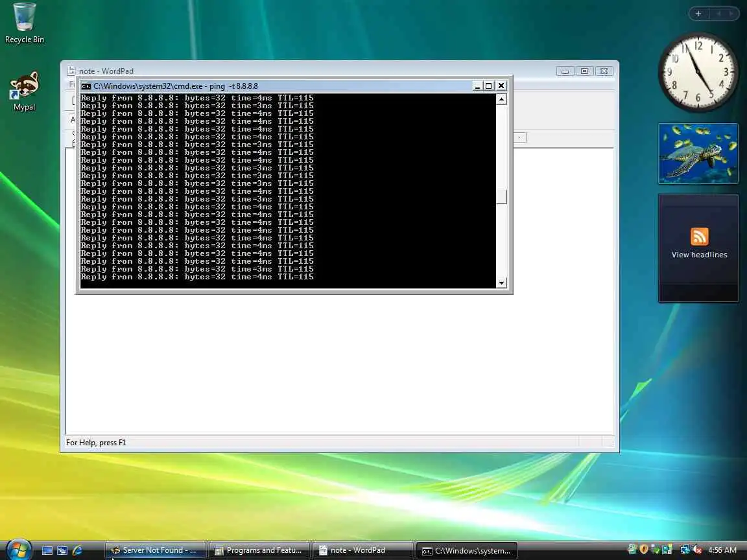Click the green checkmark tray icon
Viewport: 747px width, 560px height.
[x=655, y=550]
